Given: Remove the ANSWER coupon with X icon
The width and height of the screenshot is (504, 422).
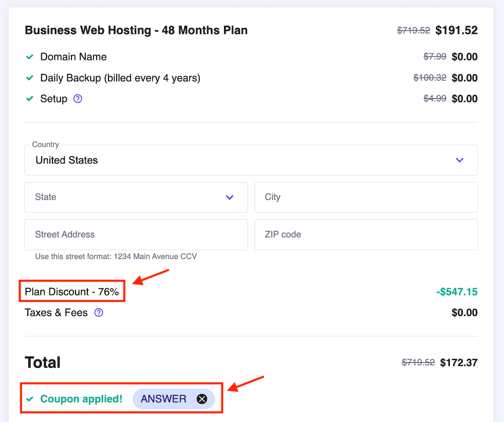Looking at the screenshot, I should point(202,399).
